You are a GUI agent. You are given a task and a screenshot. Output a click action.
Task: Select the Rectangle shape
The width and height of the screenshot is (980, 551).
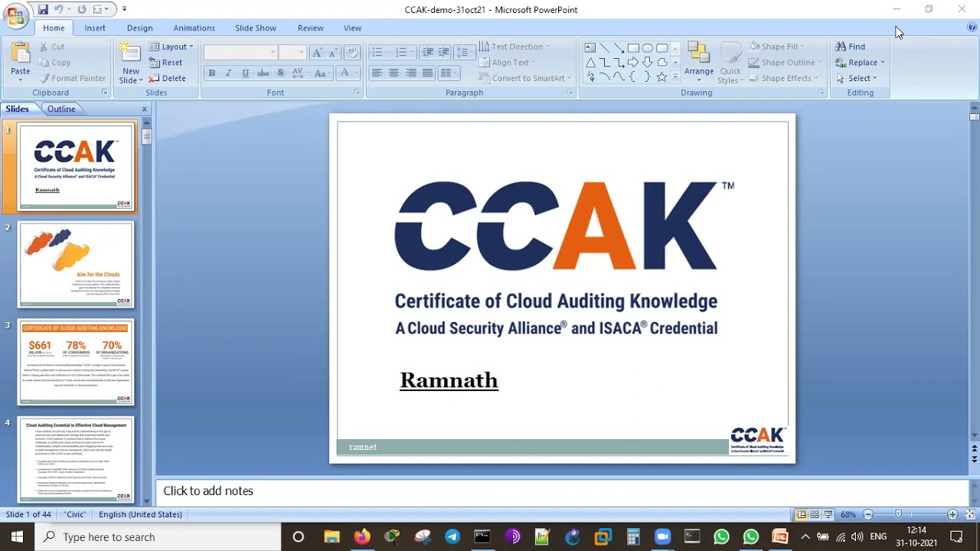[x=633, y=47]
